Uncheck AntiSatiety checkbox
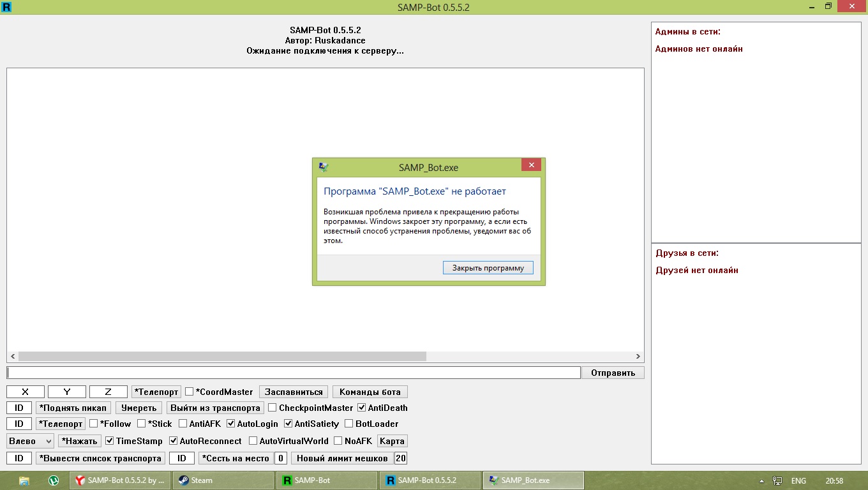868x490 pixels. [288, 424]
